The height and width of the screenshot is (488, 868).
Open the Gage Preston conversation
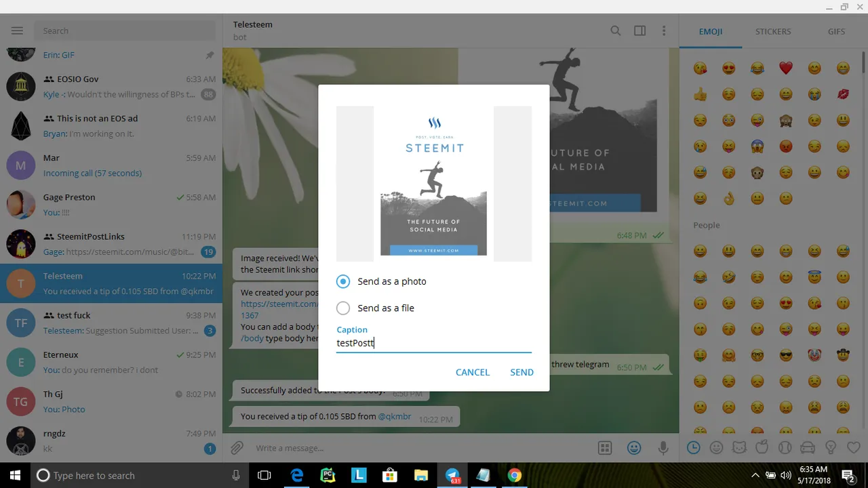[x=111, y=205]
